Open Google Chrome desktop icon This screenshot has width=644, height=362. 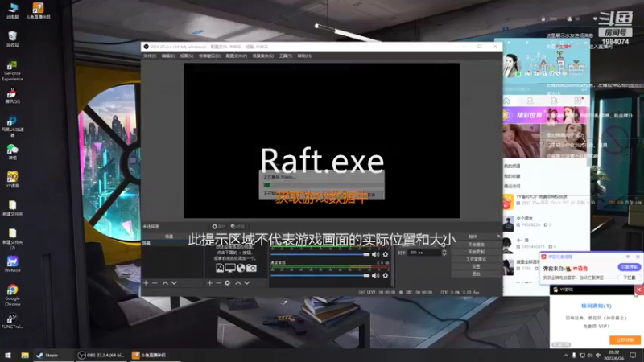pos(12,295)
